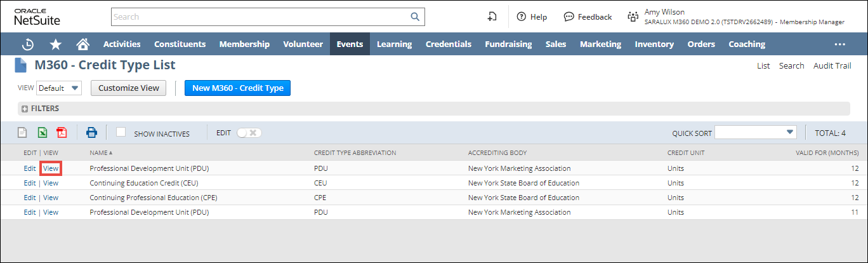Open the Membership menu
This screenshot has height=263, width=868.
tap(244, 44)
